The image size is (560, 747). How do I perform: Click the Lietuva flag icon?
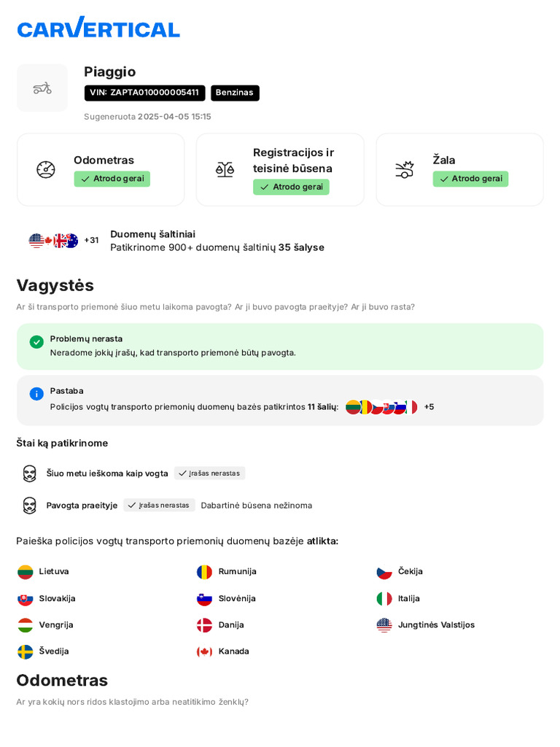(x=26, y=572)
